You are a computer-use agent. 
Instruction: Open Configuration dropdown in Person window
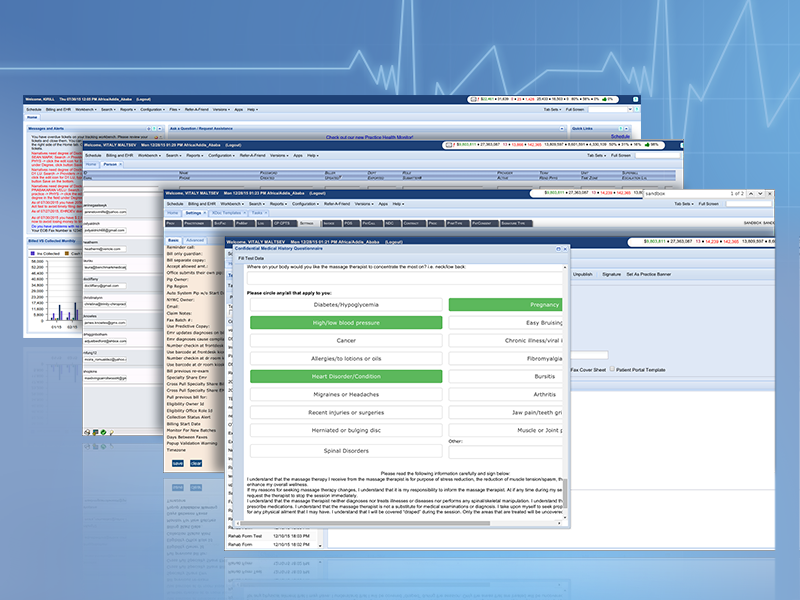[221, 155]
